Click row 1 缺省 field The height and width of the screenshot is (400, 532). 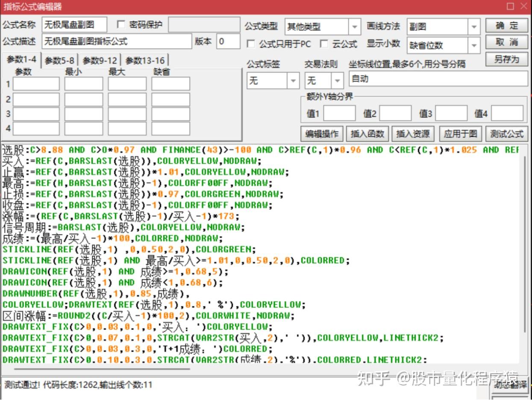(170, 84)
